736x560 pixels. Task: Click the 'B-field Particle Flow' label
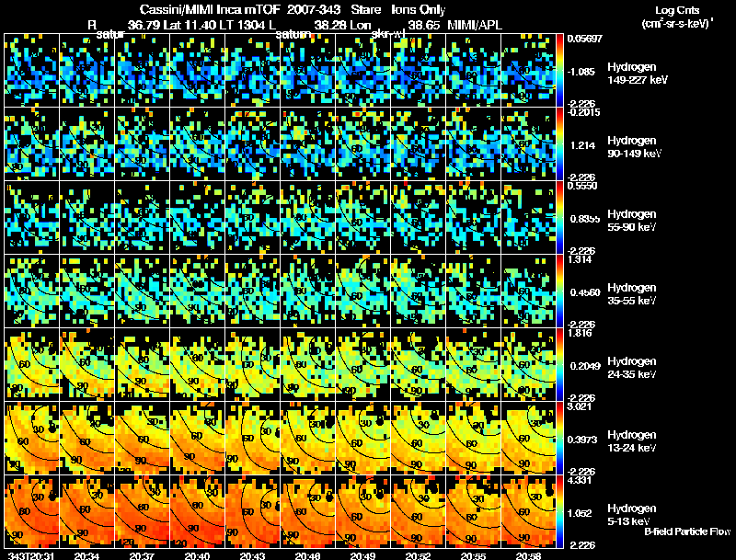pos(687,531)
